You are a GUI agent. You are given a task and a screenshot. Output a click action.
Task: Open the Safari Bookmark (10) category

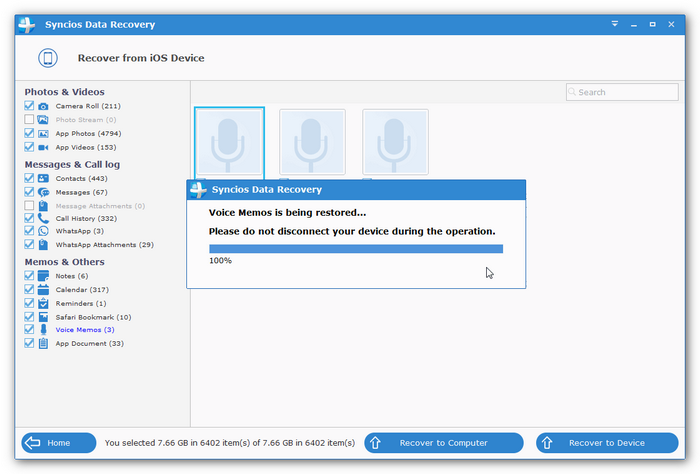point(93,317)
